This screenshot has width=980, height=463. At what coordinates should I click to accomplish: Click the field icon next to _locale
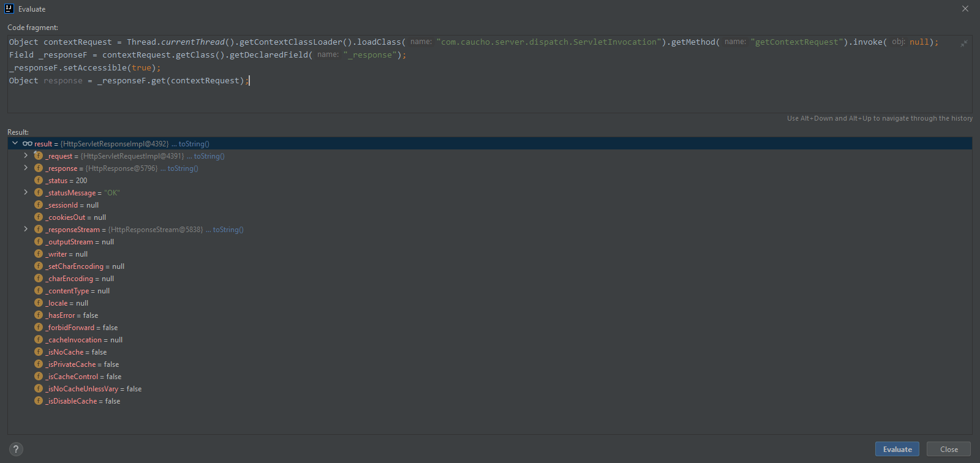click(39, 303)
